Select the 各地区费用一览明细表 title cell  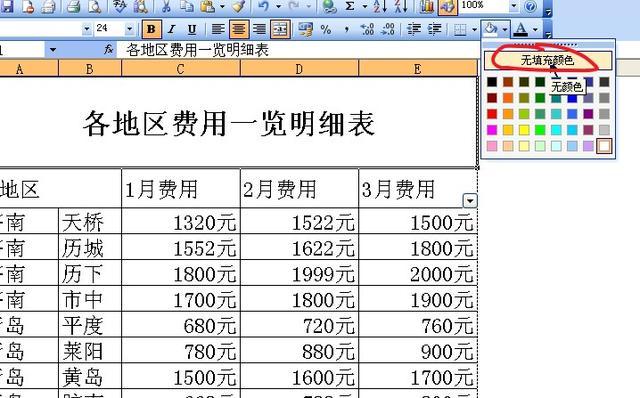pyautogui.click(x=238, y=122)
